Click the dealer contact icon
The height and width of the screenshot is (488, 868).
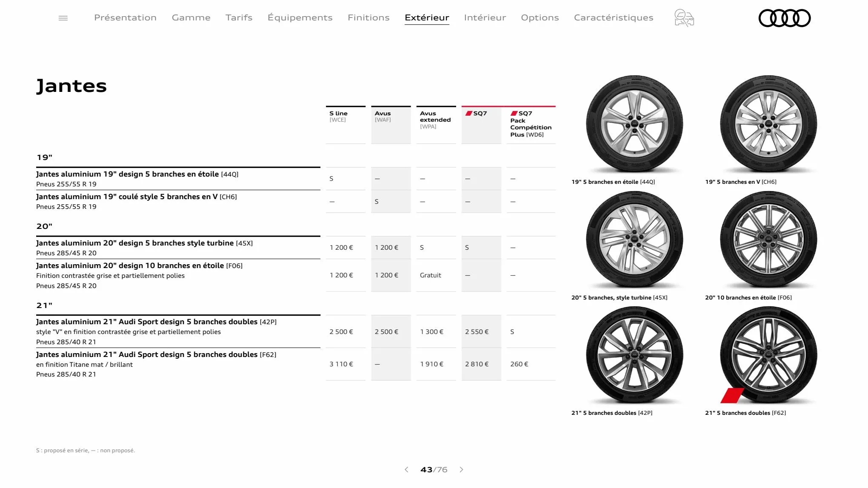click(x=684, y=18)
